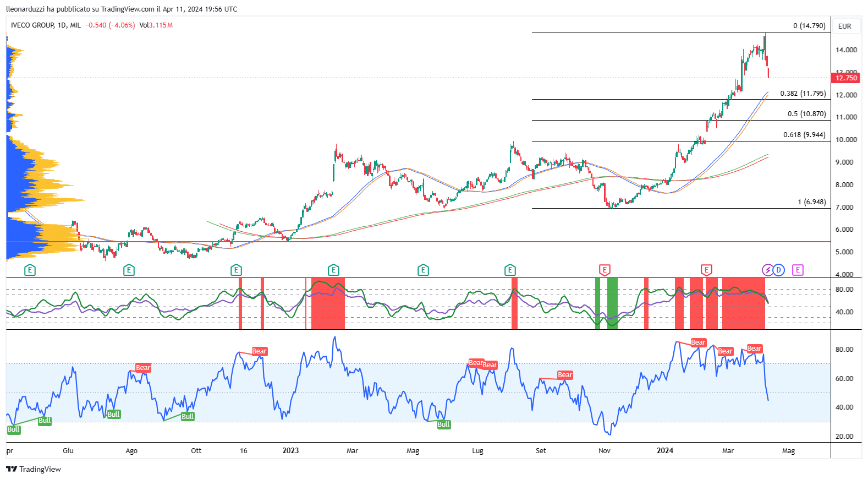Click the Set label on the time axis
Image resolution: width=868 pixels, height=479 pixels.
541,451
